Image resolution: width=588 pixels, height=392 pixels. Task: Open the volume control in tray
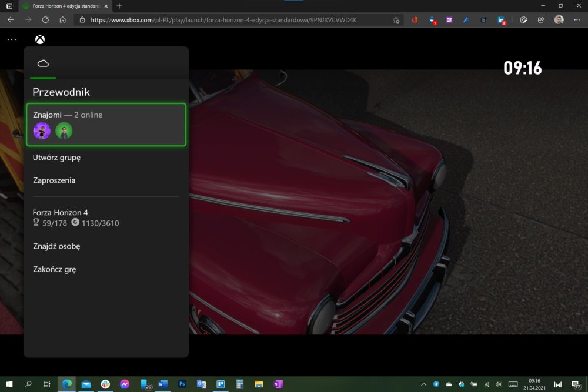click(x=499, y=384)
